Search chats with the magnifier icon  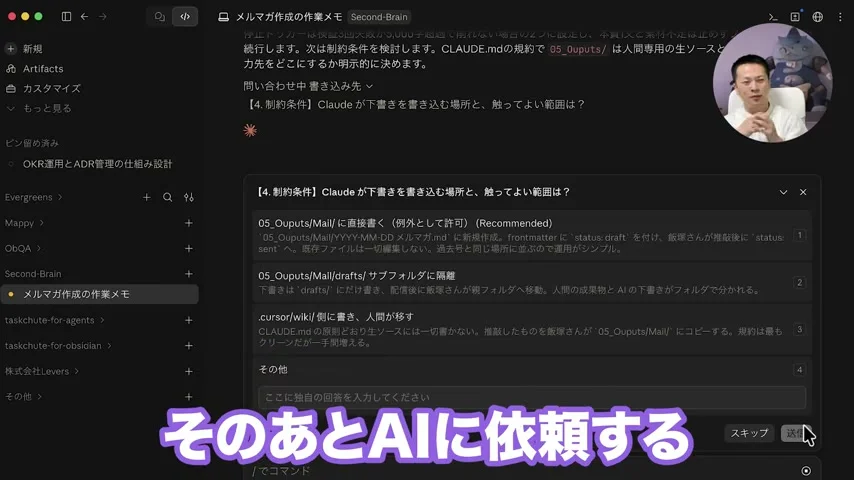click(x=168, y=197)
